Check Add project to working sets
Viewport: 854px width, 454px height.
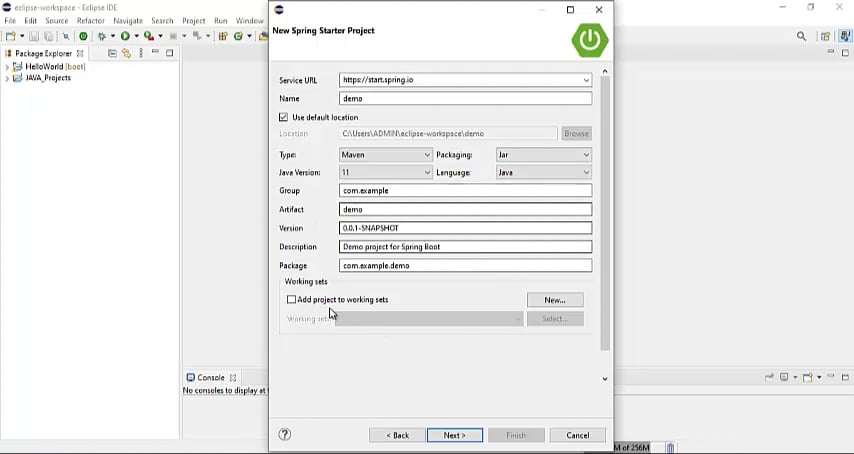291,299
